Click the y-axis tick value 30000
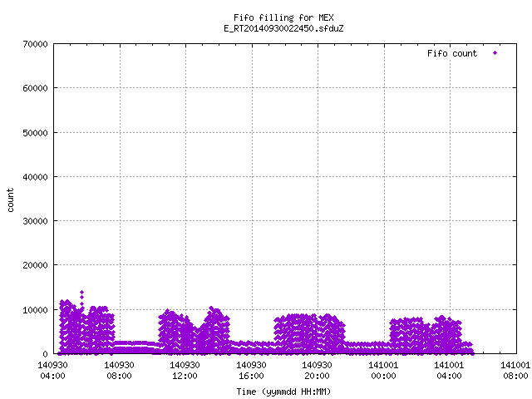 point(35,221)
